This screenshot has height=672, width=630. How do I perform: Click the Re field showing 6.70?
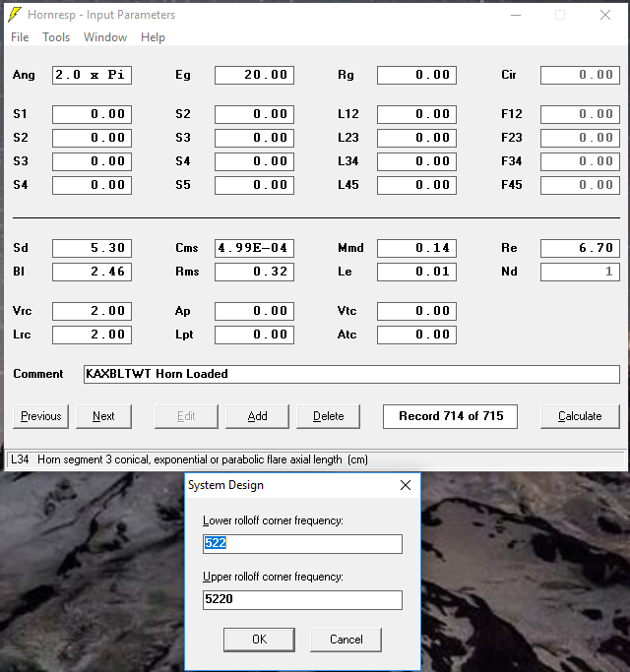pyautogui.click(x=580, y=248)
